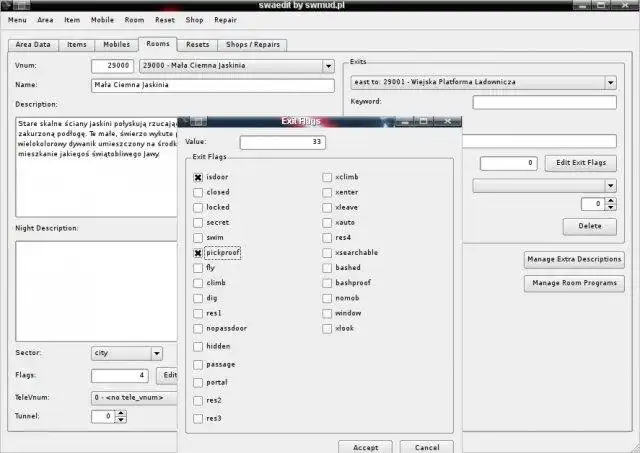This screenshot has width=640, height=453.
Task: Switch to the Mobiles tab
Action: (117, 45)
